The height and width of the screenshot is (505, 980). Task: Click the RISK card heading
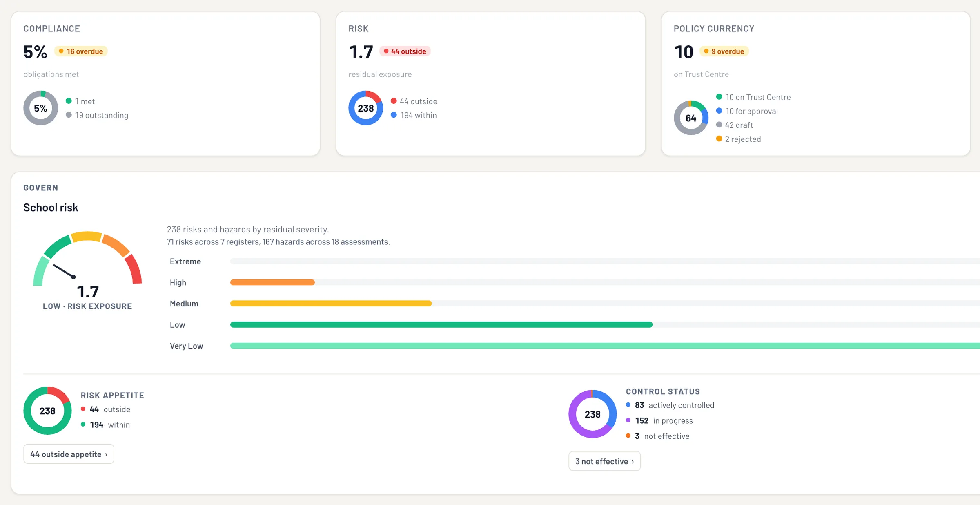(359, 29)
